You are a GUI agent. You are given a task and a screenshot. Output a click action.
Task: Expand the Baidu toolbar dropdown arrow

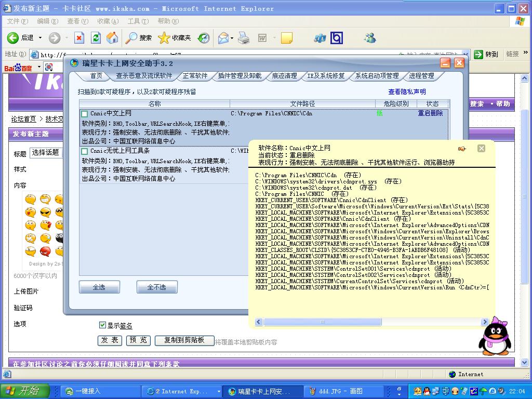[x=39, y=67]
